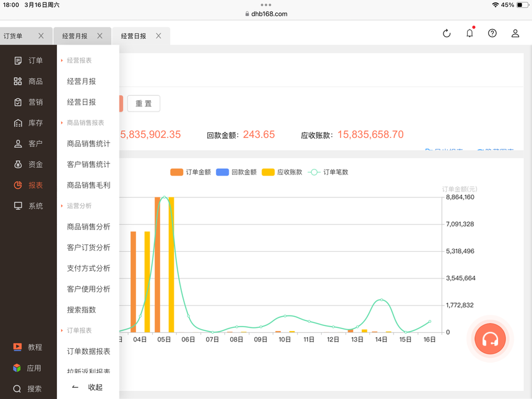This screenshot has width=532, height=399.
Task: Toggle the 订单笔数 line legend
Action: point(328,173)
